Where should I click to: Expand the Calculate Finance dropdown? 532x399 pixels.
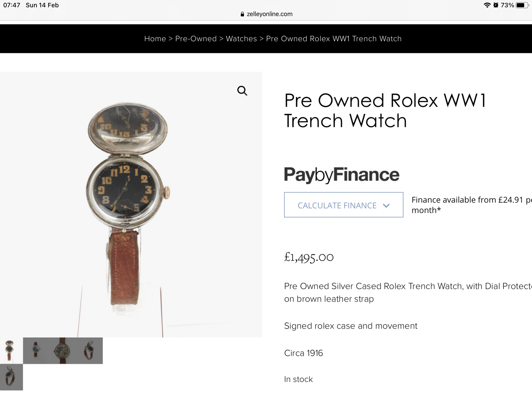pyautogui.click(x=343, y=205)
